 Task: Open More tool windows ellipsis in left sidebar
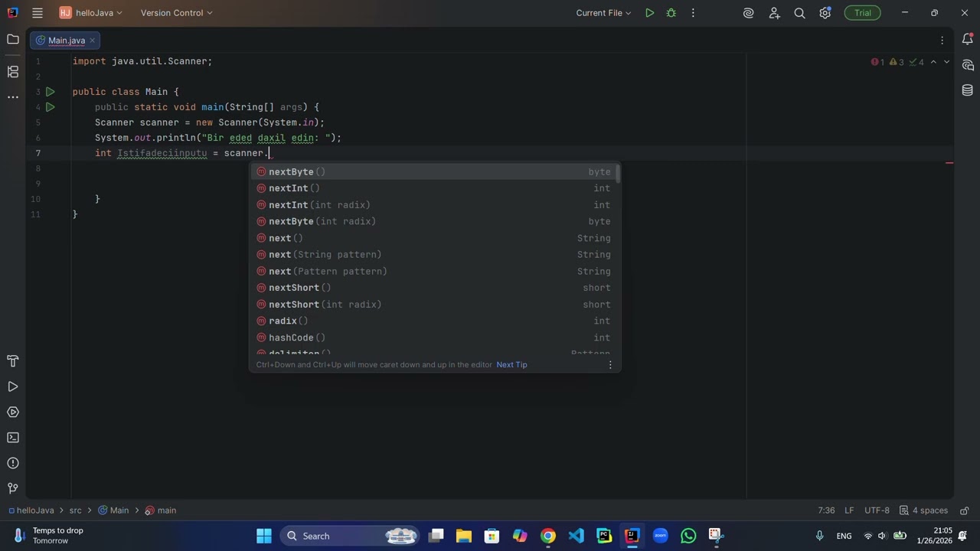pyautogui.click(x=13, y=97)
